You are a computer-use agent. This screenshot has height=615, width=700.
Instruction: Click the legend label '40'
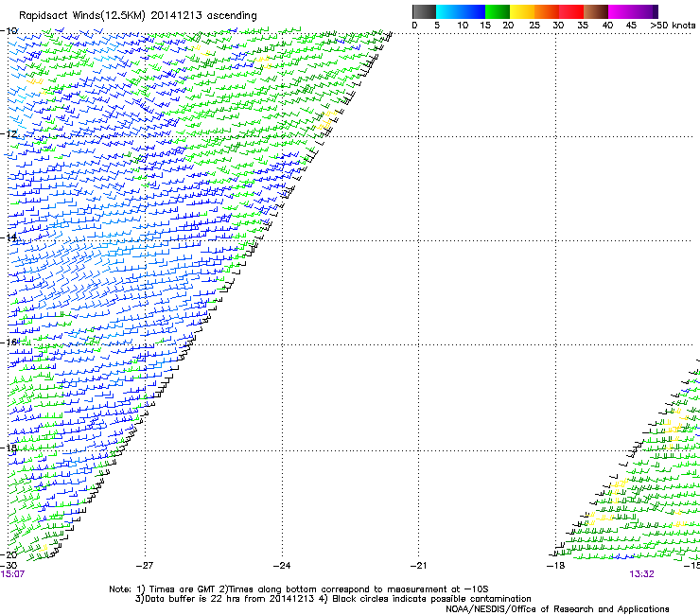pos(608,26)
